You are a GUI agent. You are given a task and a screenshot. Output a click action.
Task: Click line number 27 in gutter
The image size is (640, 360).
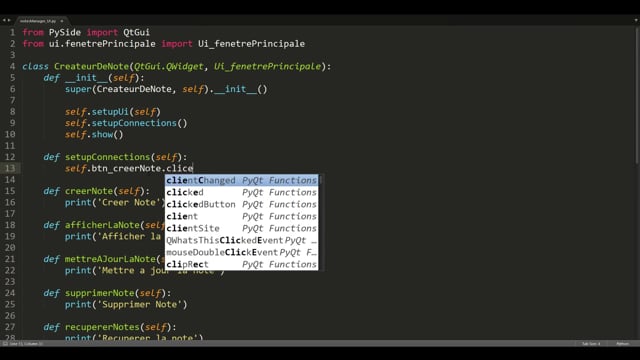click(10, 327)
